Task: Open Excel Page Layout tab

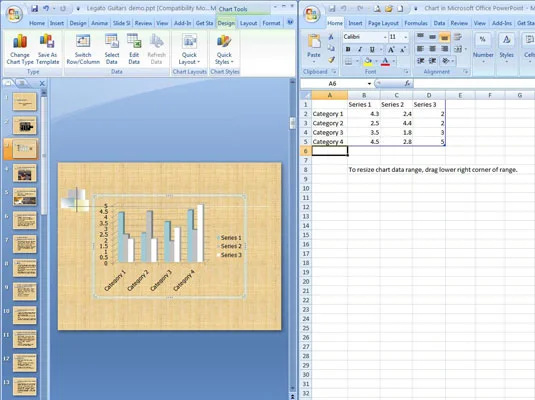Action: tap(383, 23)
